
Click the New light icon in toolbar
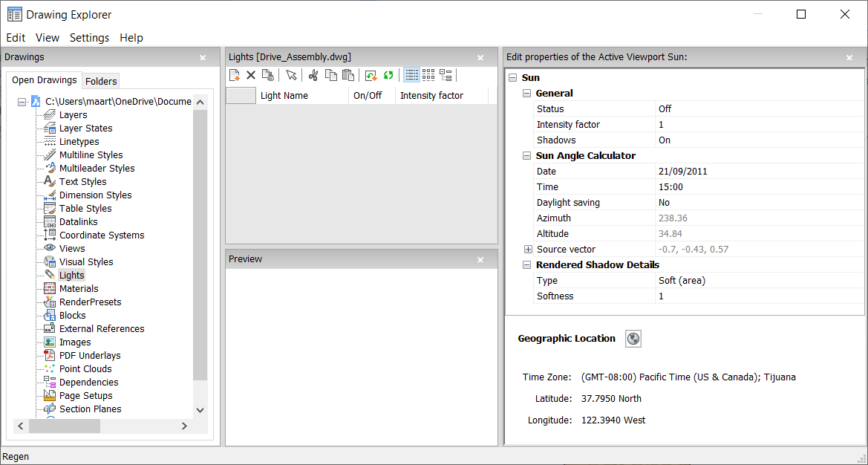coord(235,75)
